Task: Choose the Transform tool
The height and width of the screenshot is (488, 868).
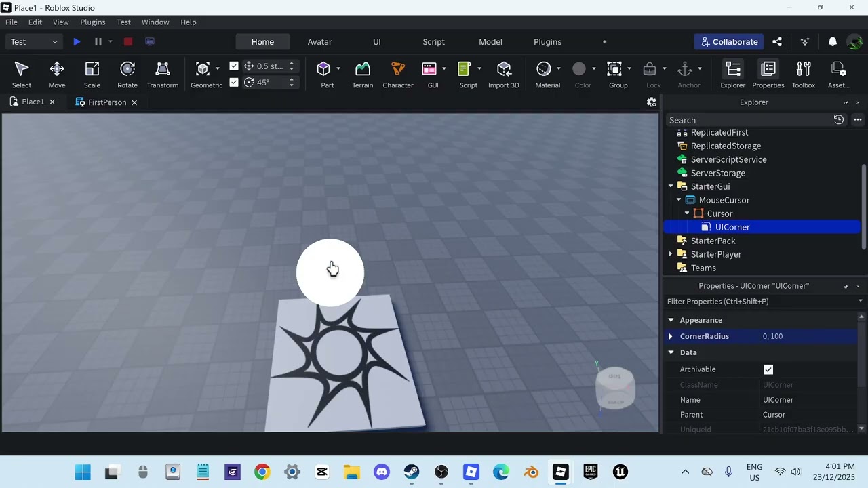Action: click(163, 75)
